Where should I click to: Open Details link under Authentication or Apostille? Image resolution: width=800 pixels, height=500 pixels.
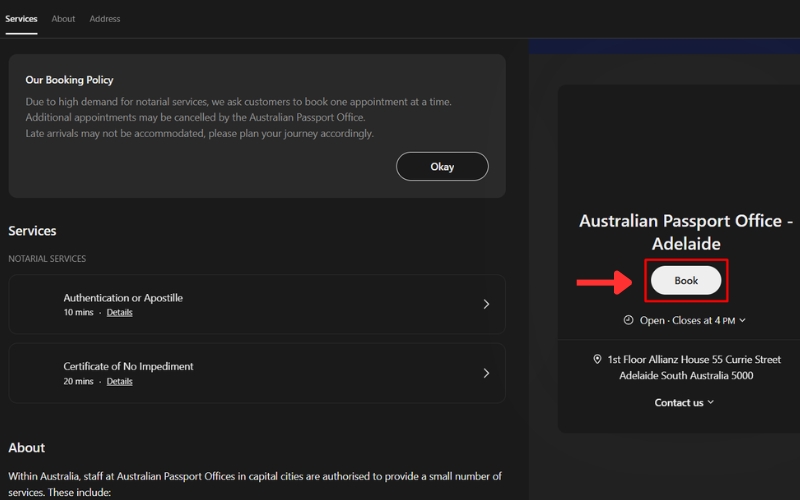pyautogui.click(x=120, y=313)
